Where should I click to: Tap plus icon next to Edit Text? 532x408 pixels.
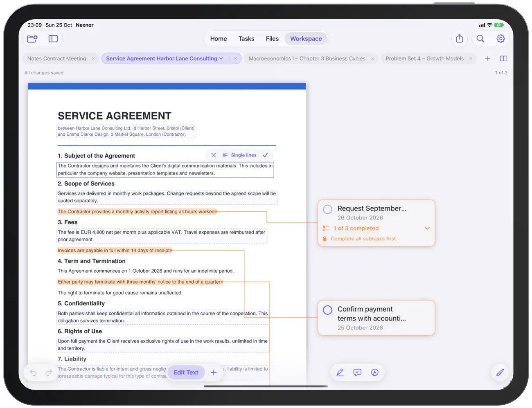click(x=214, y=372)
